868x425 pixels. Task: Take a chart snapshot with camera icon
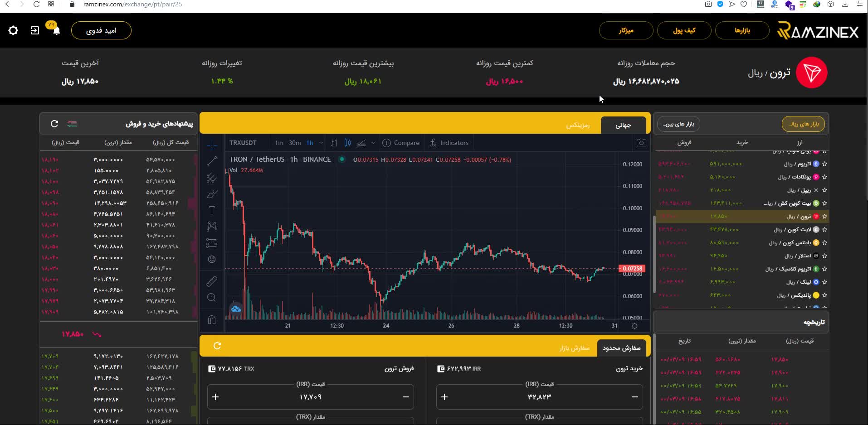(641, 143)
